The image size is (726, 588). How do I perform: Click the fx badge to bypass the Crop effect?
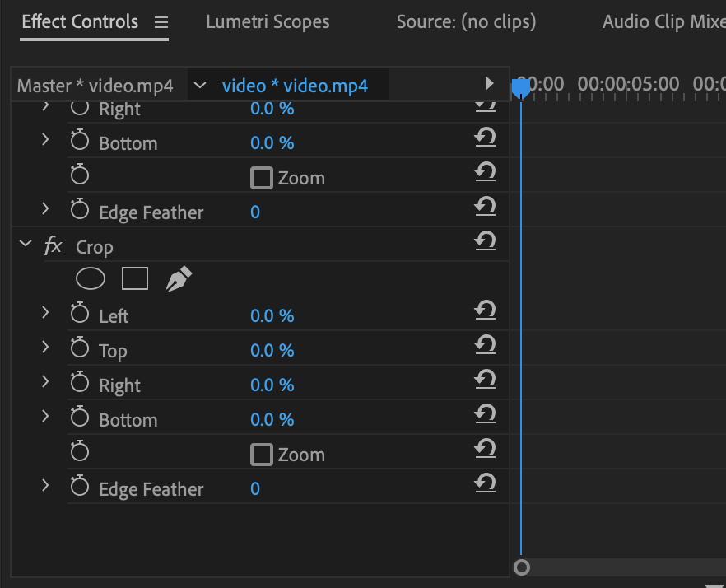click(x=53, y=245)
